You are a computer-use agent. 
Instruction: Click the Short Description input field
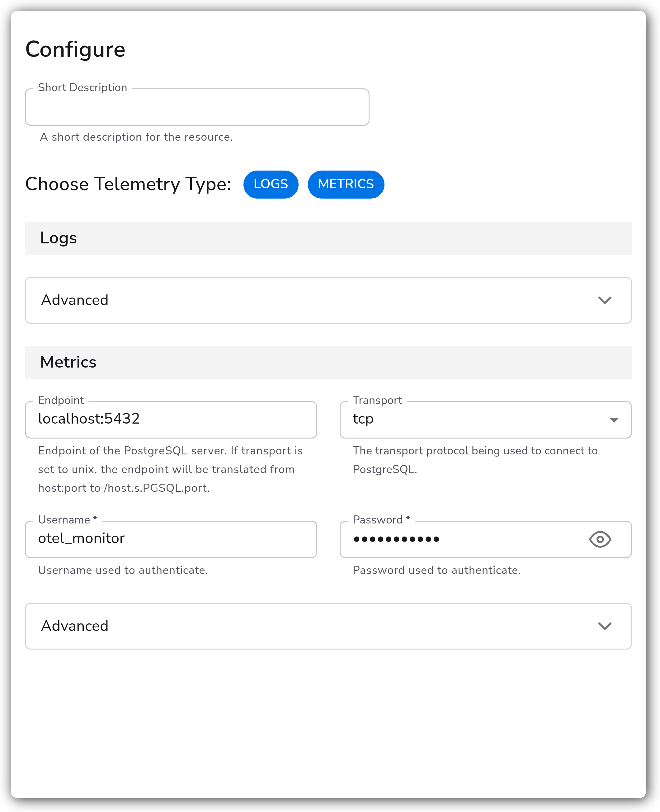click(197, 107)
